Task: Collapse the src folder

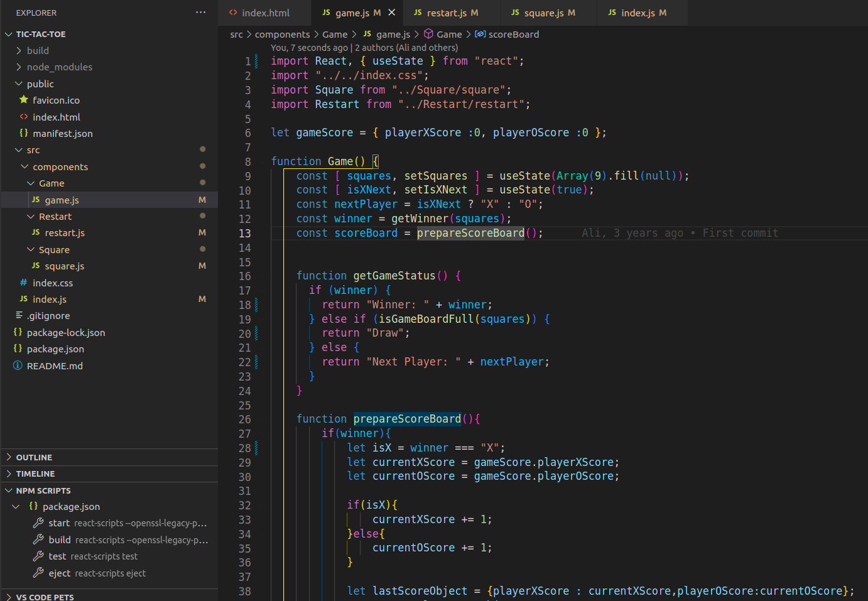Action: [x=19, y=150]
